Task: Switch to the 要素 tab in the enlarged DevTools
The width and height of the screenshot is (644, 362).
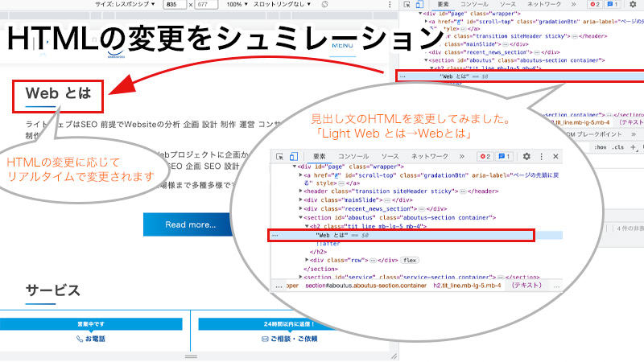Action: click(319, 156)
